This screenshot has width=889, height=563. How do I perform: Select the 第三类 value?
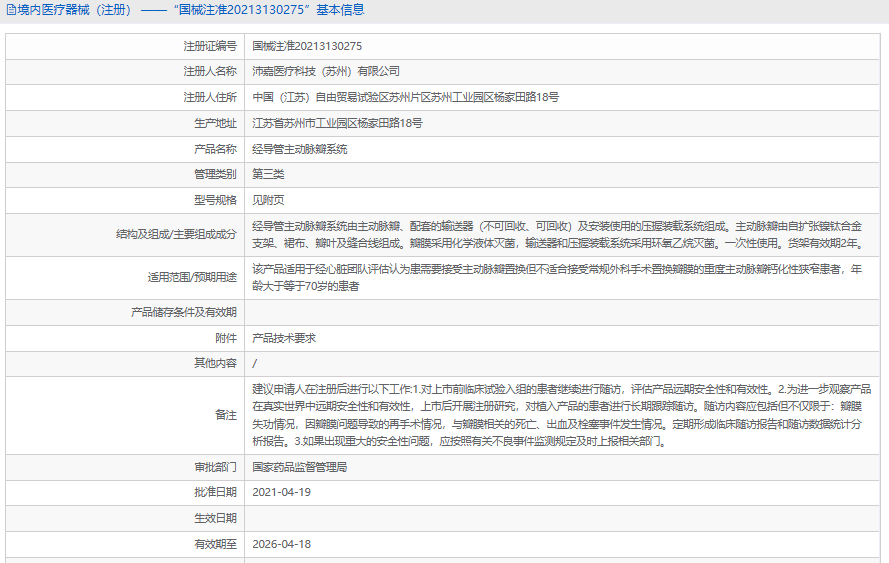click(x=268, y=174)
